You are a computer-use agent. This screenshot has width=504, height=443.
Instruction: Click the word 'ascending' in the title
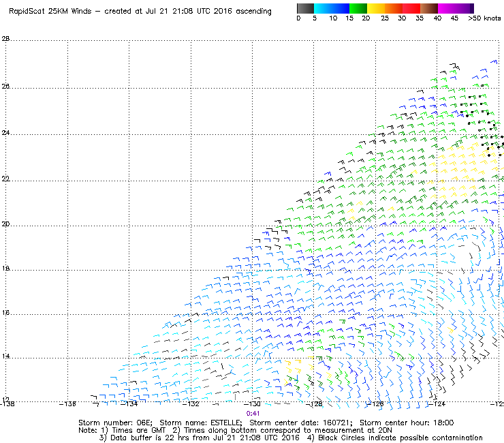(253, 12)
